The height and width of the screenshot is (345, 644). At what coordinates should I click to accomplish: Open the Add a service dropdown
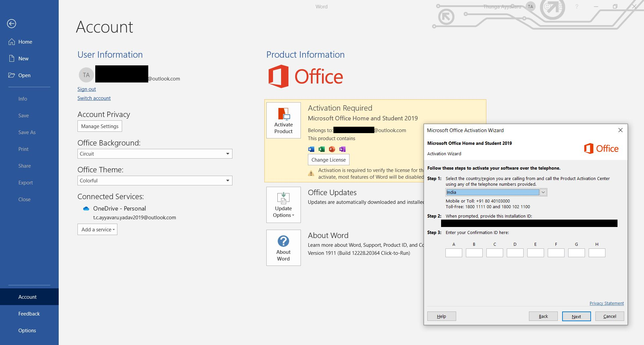pyautogui.click(x=97, y=230)
